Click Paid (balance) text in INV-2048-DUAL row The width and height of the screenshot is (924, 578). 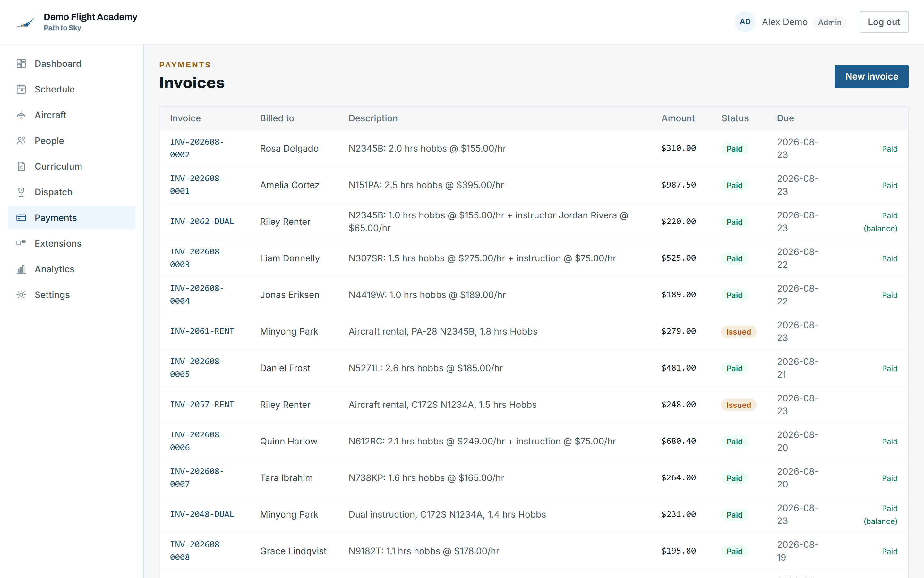pos(880,514)
